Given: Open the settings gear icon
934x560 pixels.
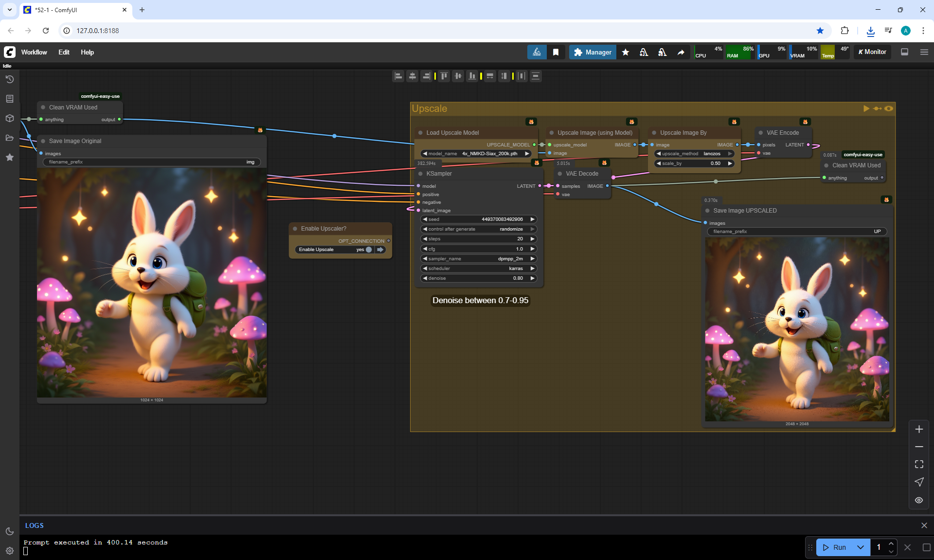Looking at the screenshot, I should [9, 551].
